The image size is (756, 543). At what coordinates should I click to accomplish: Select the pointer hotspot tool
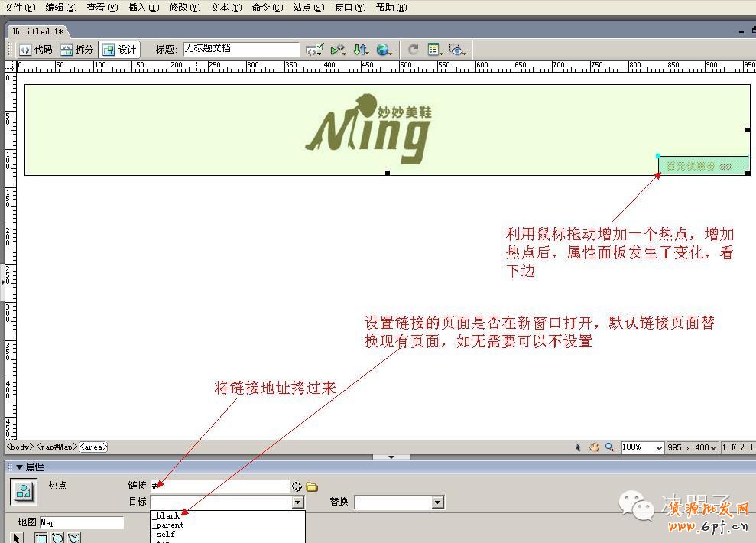click(17, 538)
